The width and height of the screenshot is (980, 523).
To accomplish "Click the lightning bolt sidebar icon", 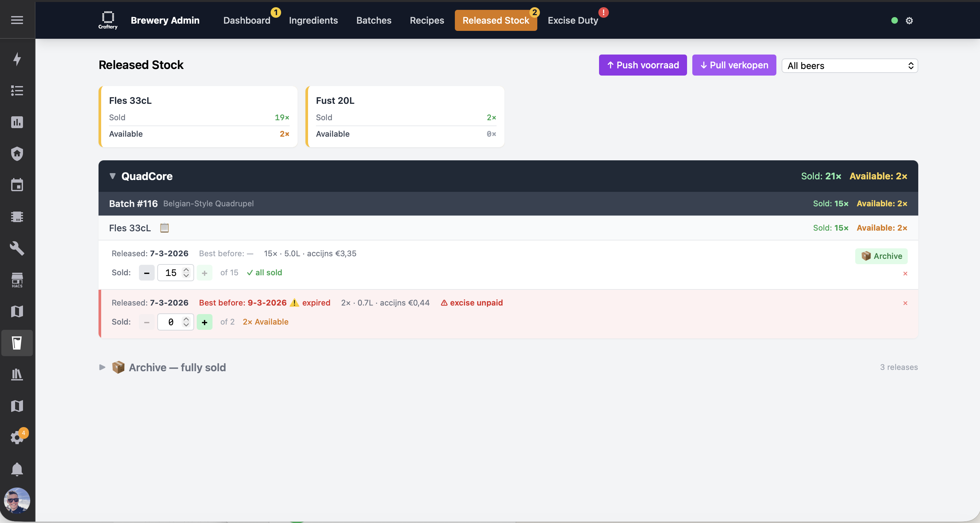I will [x=17, y=59].
